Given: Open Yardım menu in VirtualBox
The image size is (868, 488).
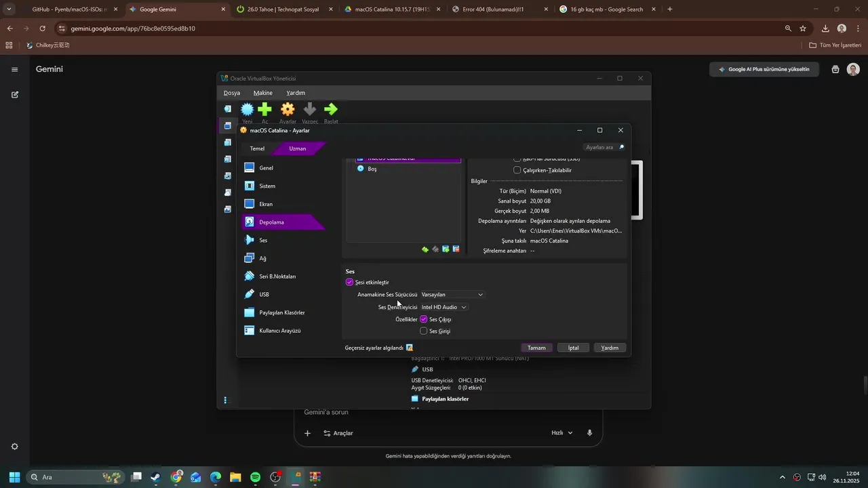Looking at the screenshot, I should point(296,93).
